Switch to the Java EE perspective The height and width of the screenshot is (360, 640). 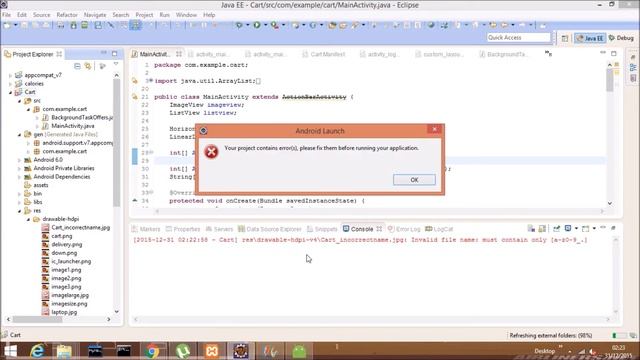590,38
